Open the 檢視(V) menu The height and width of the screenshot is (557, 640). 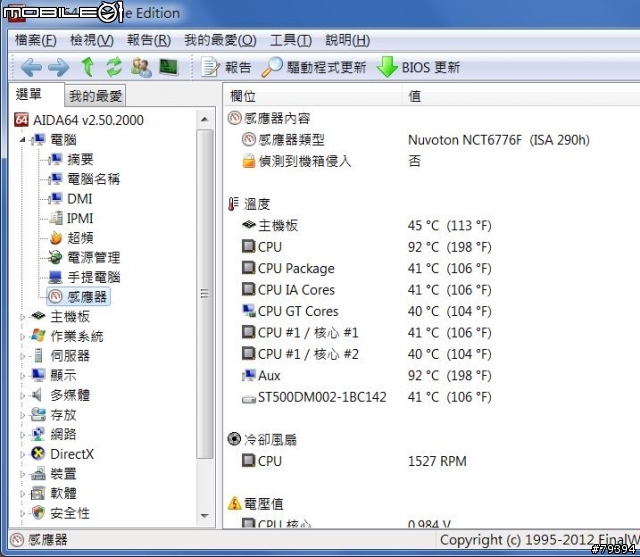tap(92, 40)
